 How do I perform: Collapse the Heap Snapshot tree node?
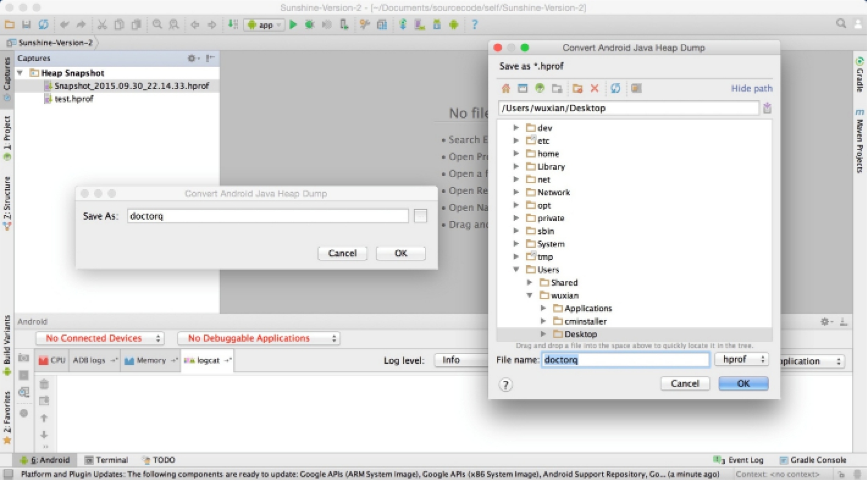(20, 73)
